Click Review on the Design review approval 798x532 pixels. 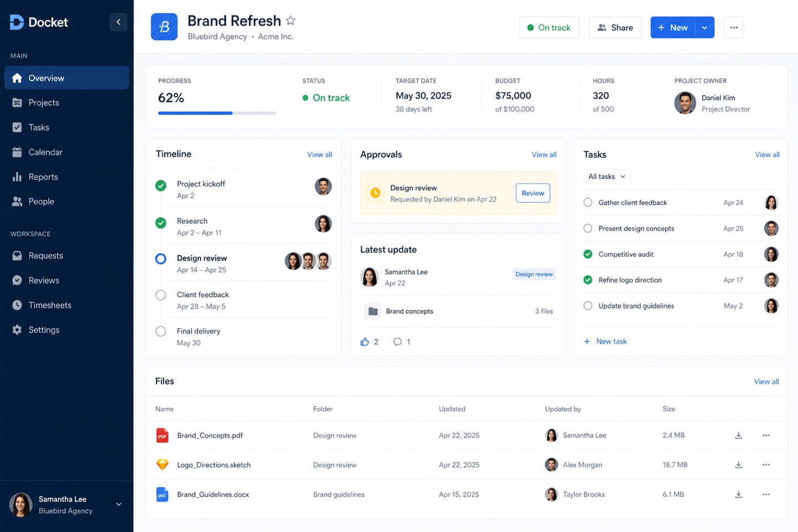click(533, 193)
